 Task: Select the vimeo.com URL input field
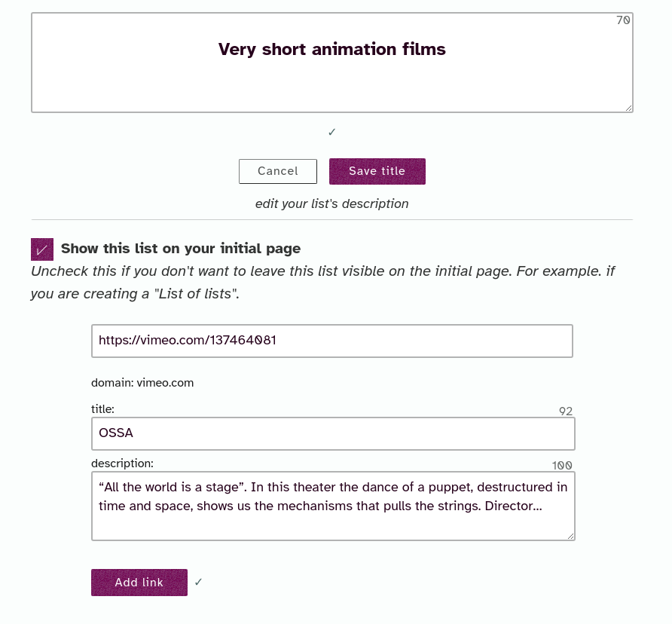point(331,341)
